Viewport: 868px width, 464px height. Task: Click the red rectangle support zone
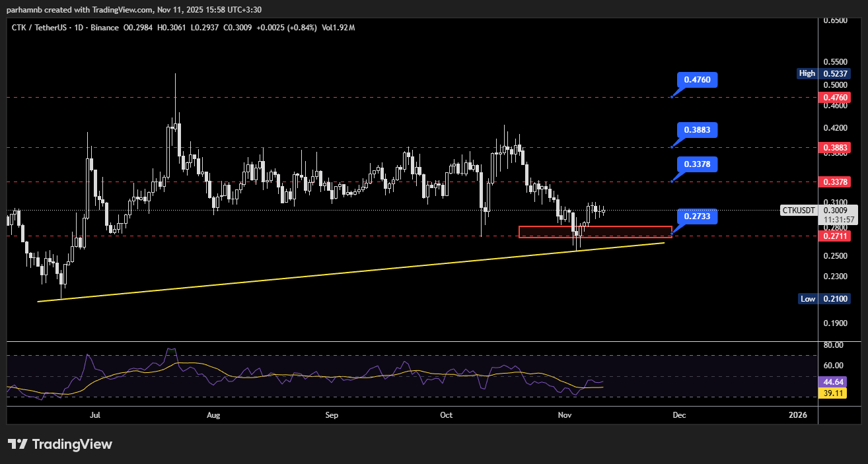click(x=595, y=232)
